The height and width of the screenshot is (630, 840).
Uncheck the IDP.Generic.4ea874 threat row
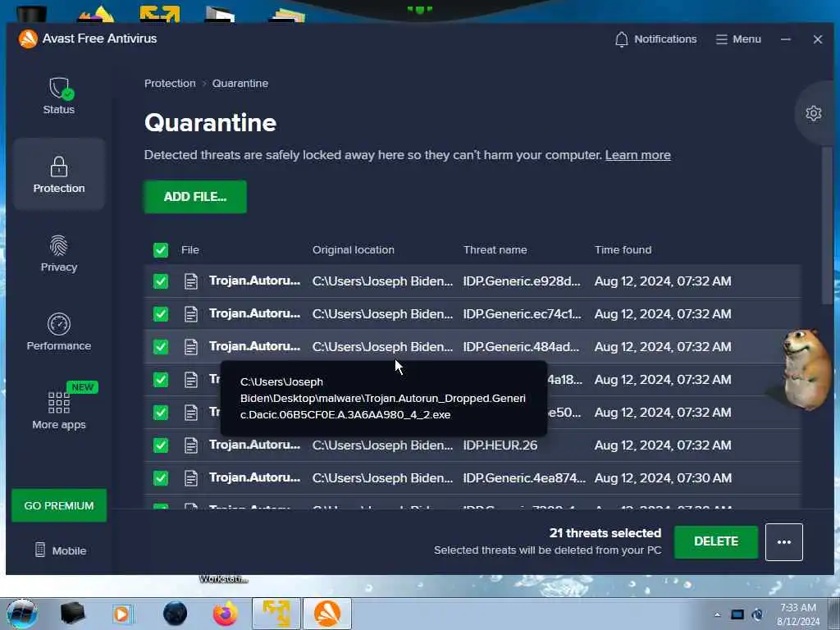pyautogui.click(x=161, y=478)
